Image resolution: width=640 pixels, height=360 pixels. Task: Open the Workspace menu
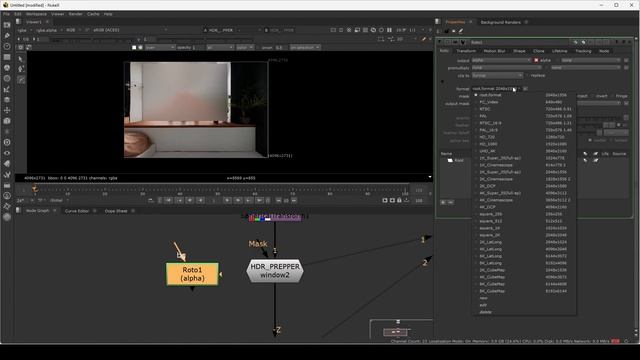(x=36, y=14)
